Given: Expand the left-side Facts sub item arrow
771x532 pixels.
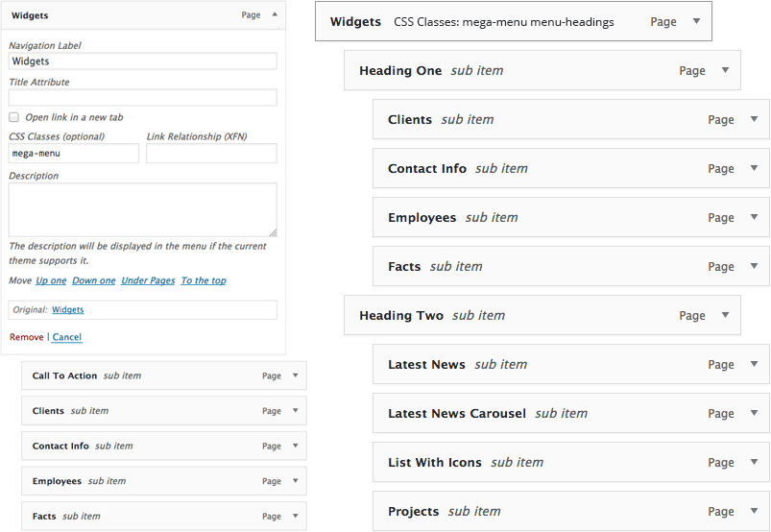Looking at the screenshot, I should (x=295, y=516).
